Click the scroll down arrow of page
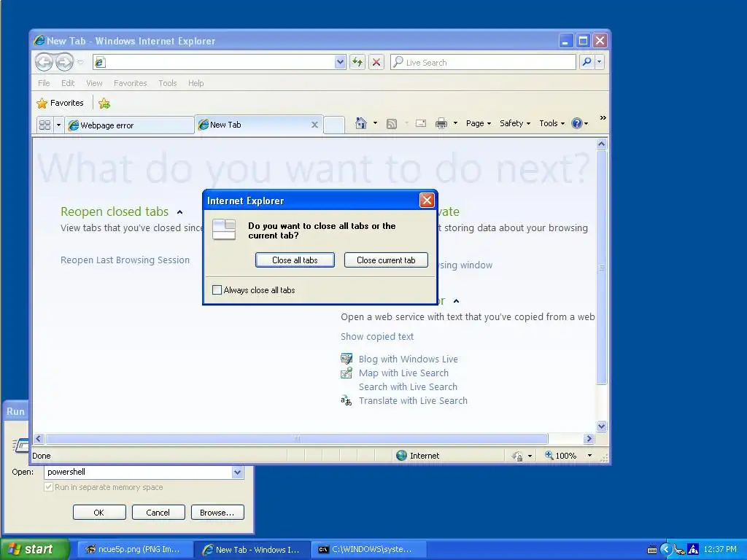747x560 pixels. pos(601,426)
